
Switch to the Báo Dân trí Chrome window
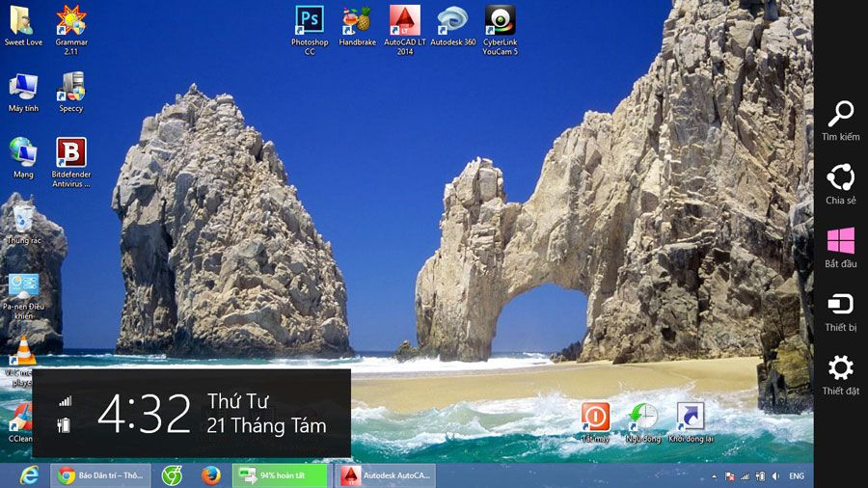pyautogui.click(x=100, y=475)
